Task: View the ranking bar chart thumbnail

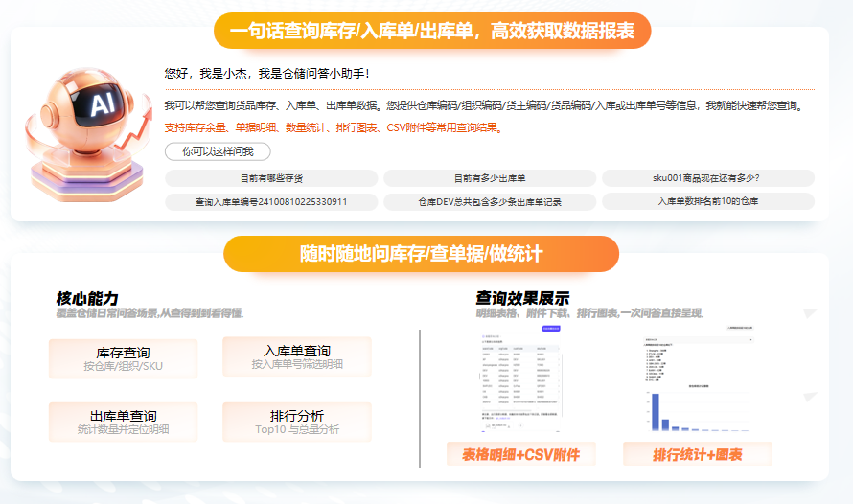Action: point(698,380)
